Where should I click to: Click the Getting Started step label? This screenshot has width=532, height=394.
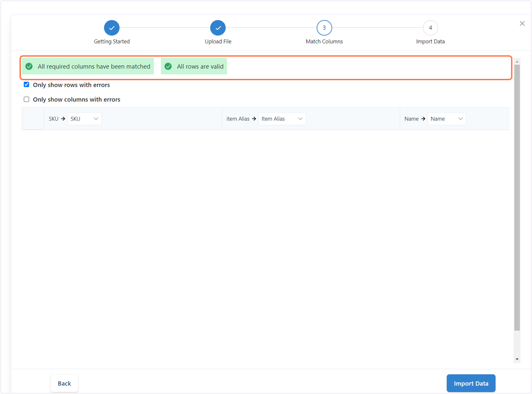pyautogui.click(x=112, y=42)
